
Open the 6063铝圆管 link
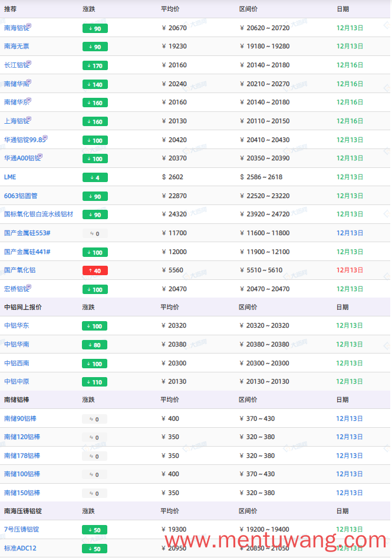click(x=21, y=196)
